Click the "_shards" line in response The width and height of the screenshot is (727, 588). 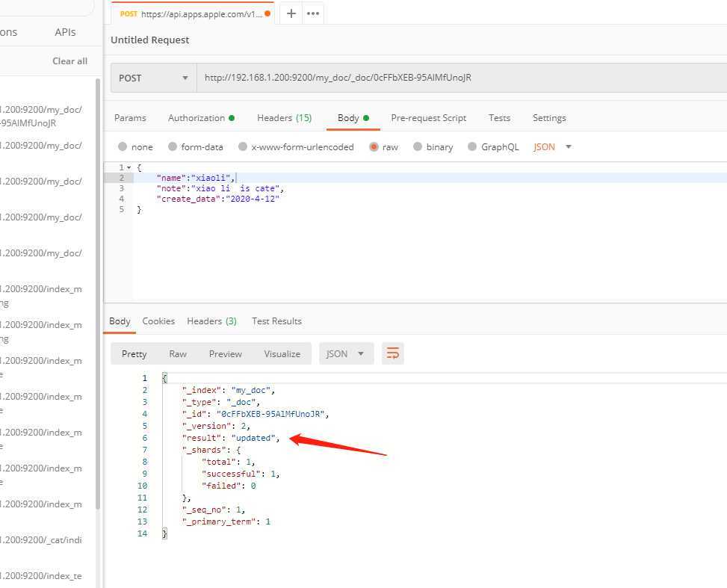click(x=211, y=450)
